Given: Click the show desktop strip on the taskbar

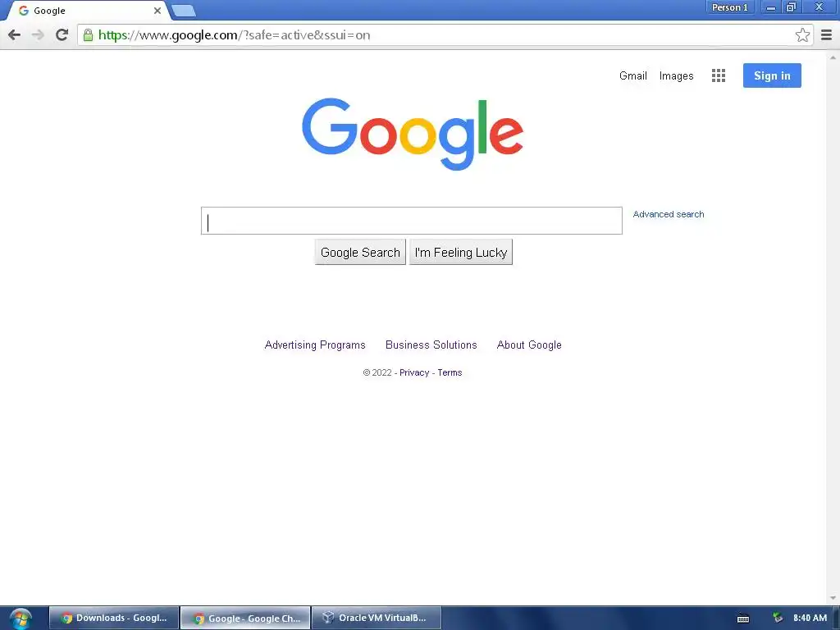Looking at the screenshot, I should click(x=836, y=619).
